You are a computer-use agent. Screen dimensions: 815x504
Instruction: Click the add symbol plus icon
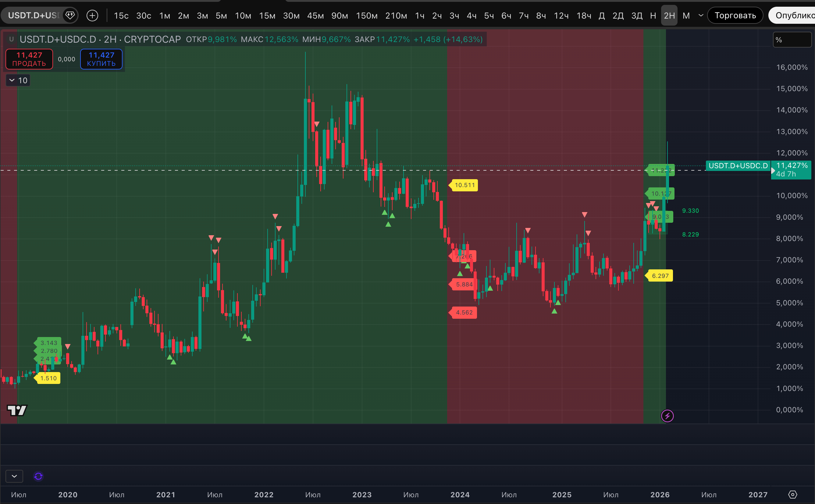pyautogui.click(x=92, y=15)
